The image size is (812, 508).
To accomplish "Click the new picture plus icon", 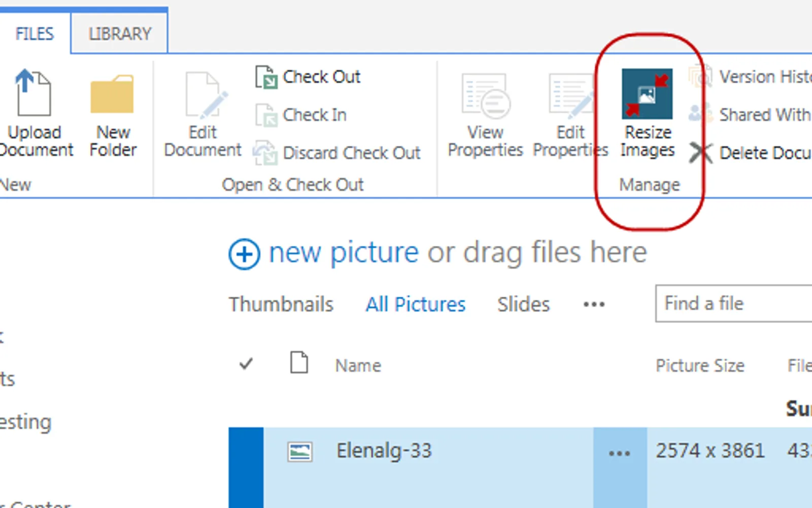I will (x=244, y=253).
